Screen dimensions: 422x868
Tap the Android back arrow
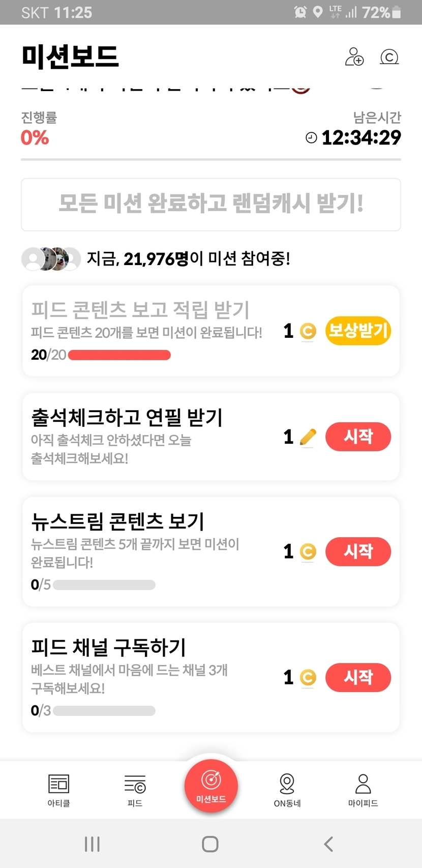(328, 844)
